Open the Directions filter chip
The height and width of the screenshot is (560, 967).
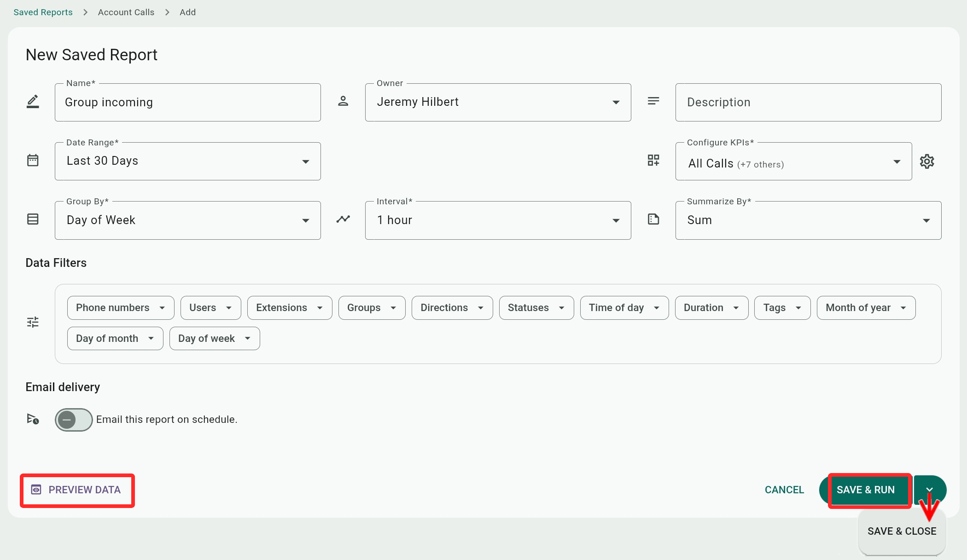(452, 308)
